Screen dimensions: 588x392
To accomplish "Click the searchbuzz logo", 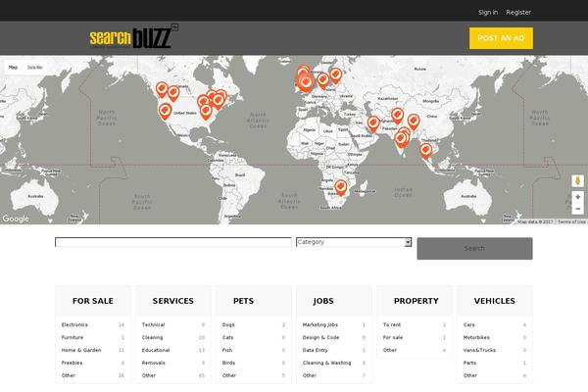I will pyautogui.click(x=133, y=37).
